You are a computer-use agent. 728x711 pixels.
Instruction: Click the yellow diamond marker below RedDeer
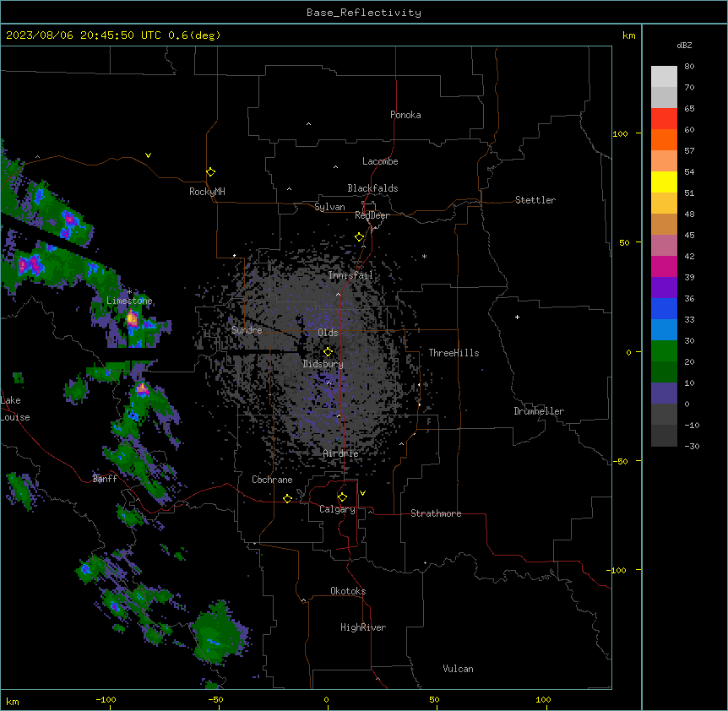tap(359, 237)
